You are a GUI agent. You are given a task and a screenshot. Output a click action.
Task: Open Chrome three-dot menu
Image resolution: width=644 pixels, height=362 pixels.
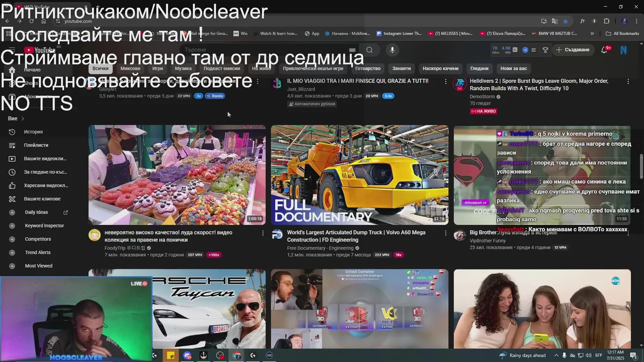tap(636, 21)
